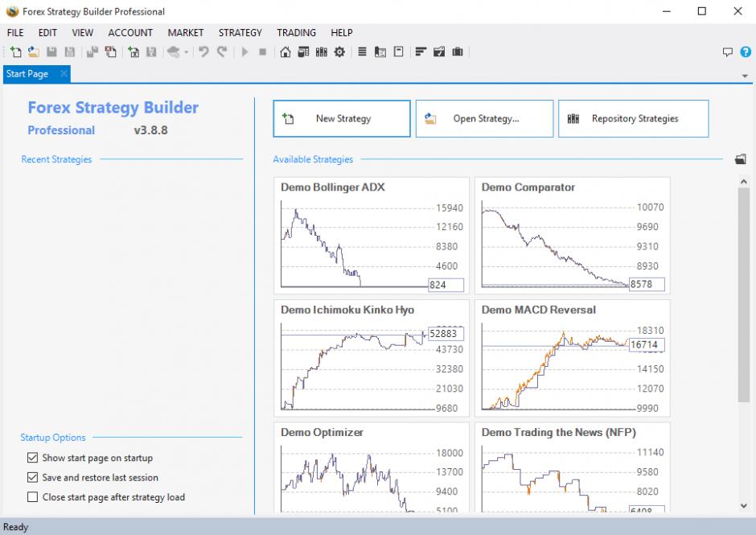This screenshot has height=535, width=756.
Task: Close the Start Page tab
Action: coord(64,74)
